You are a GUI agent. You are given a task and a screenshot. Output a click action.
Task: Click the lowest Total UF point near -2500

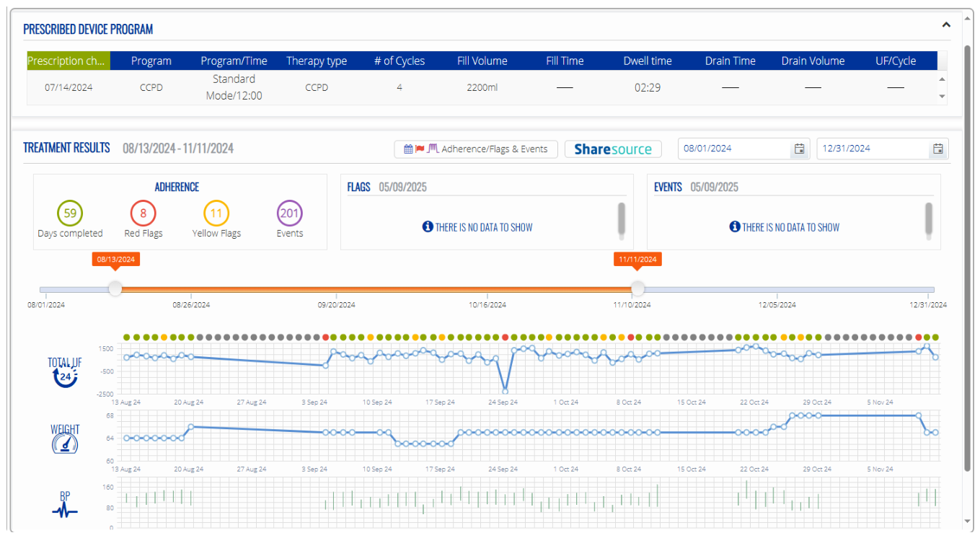click(x=506, y=391)
